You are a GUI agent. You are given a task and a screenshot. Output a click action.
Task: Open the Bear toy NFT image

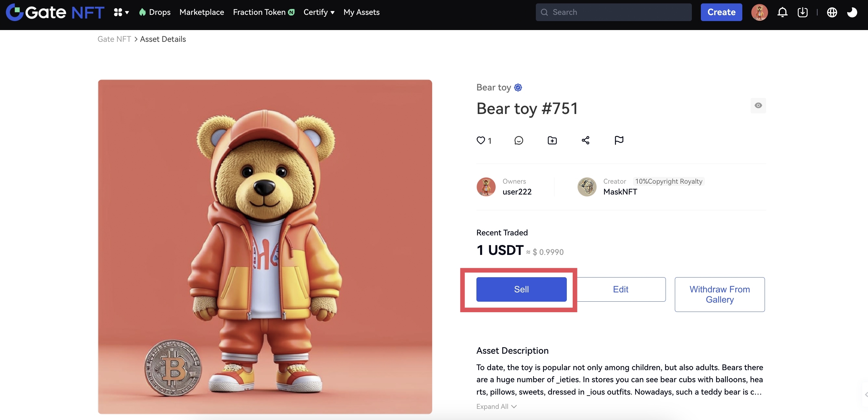pyautogui.click(x=265, y=247)
